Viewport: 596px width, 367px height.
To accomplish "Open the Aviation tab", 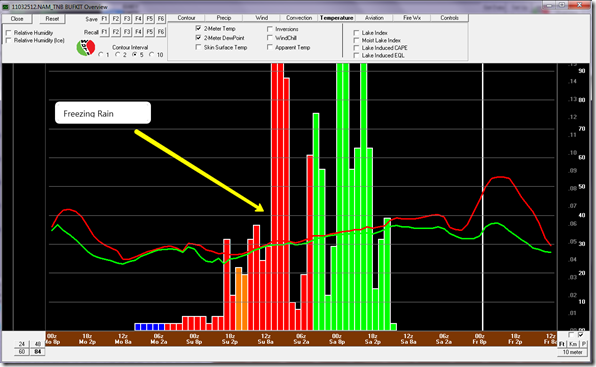I will coord(374,18).
